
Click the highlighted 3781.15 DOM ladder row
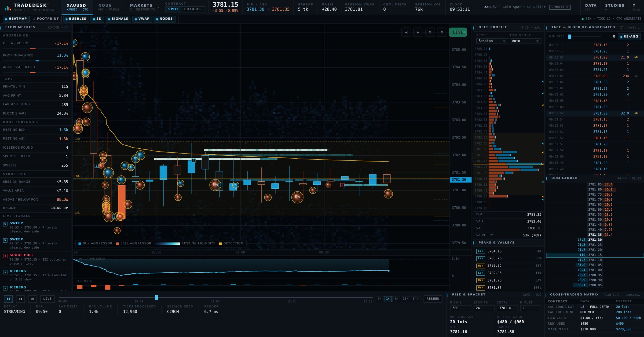click(595, 255)
